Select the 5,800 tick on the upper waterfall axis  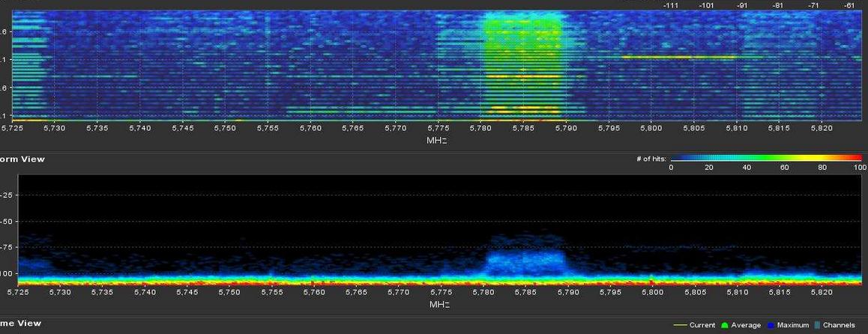[x=651, y=129]
